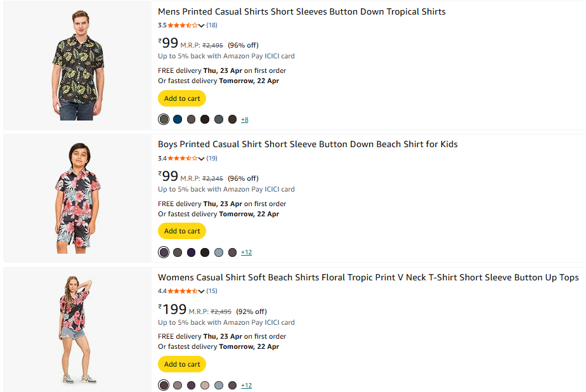Add the Boys Printed Casual Shirt to cart

[182, 231]
